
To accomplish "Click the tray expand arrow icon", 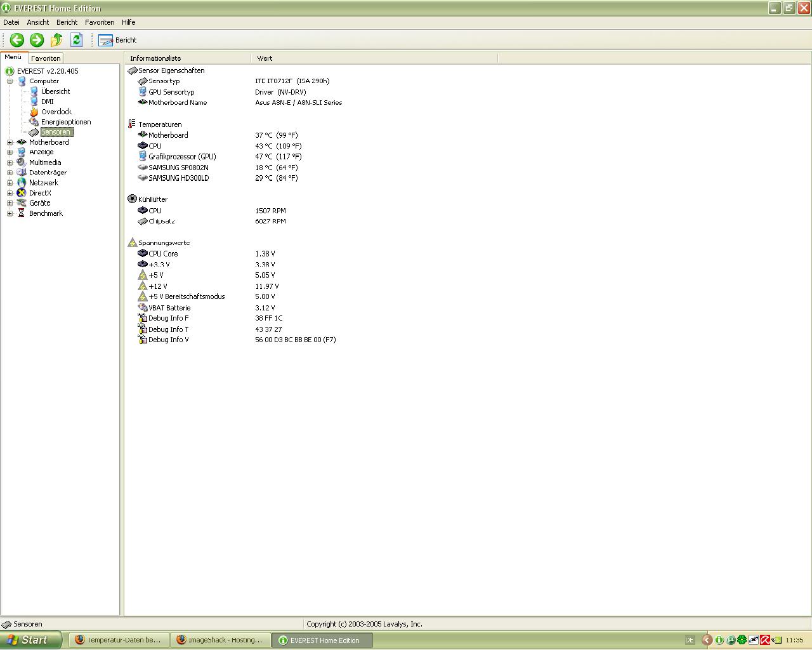I will (x=707, y=640).
